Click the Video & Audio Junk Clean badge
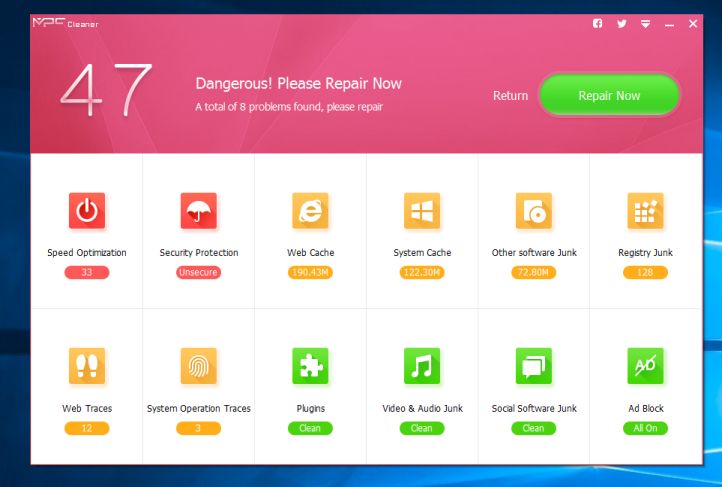 click(x=422, y=429)
